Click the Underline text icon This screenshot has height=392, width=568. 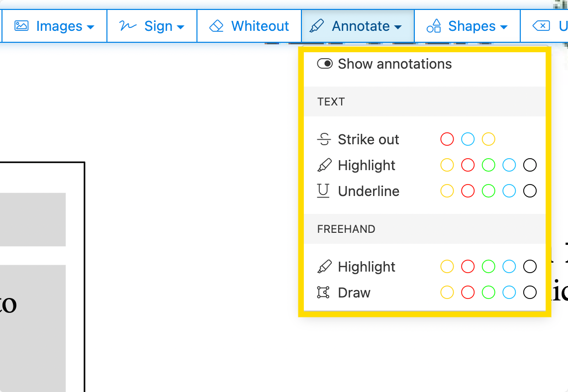click(323, 191)
